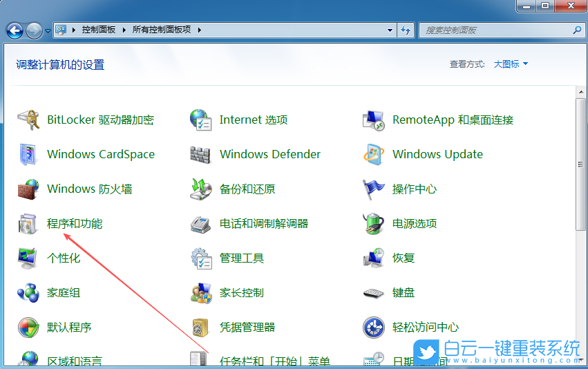Click the forward navigation arrow button

pyautogui.click(x=34, y=30)
